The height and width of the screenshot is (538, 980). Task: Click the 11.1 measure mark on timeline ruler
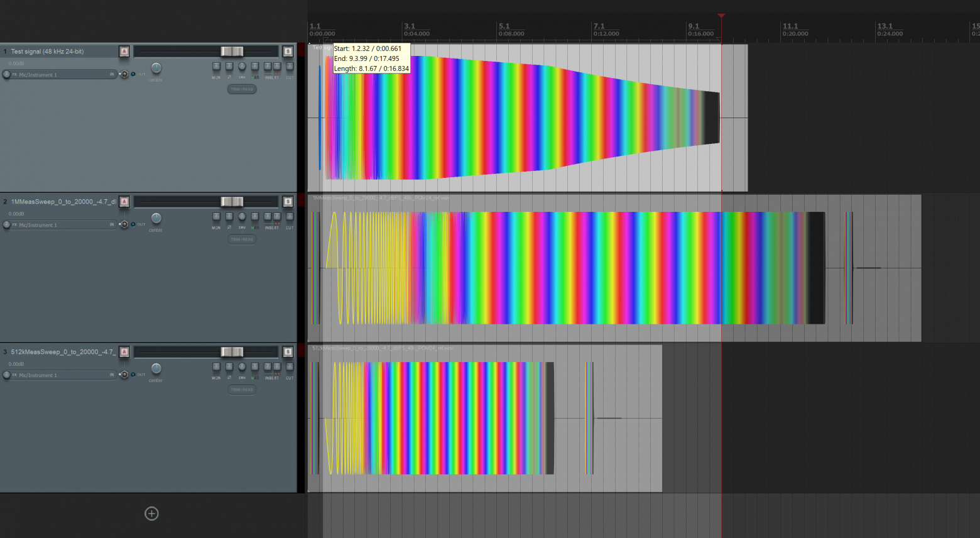[790, 26]
